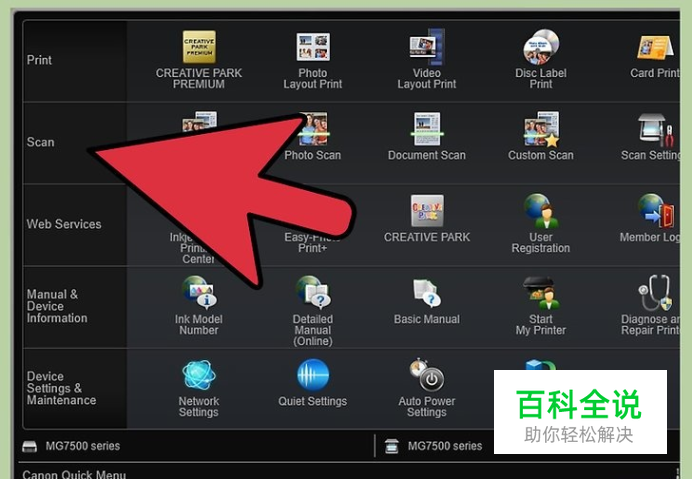The image size is (692, 479).
Task: Click Member Login icon
Action: tap(656, 211)
